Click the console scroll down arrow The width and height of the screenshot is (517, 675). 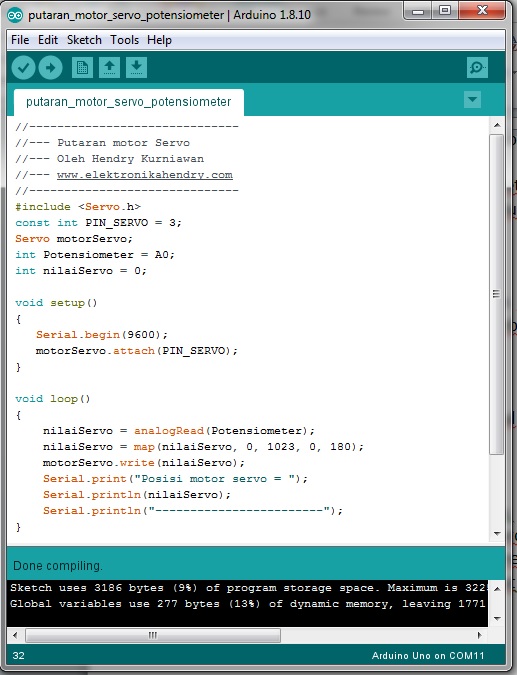[497, 619]
